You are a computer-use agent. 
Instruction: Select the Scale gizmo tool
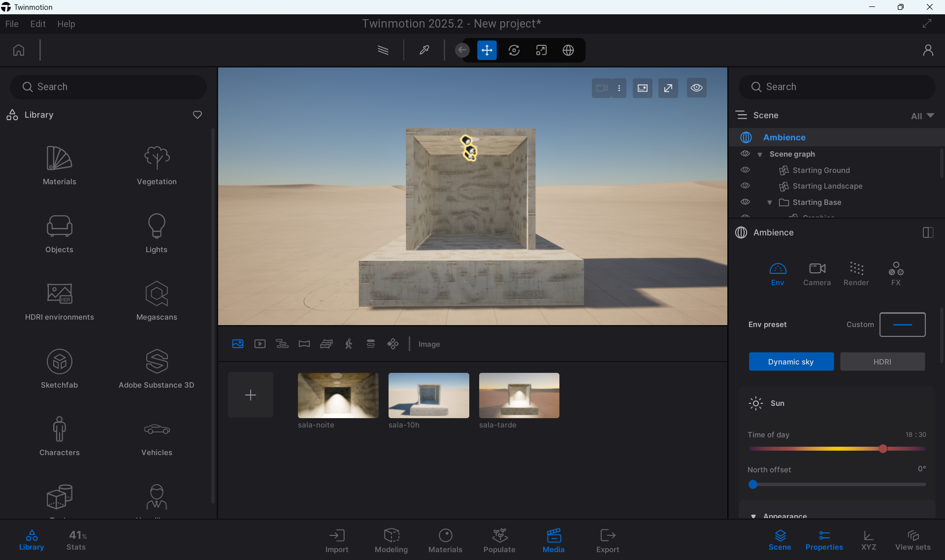pos(541,50)
